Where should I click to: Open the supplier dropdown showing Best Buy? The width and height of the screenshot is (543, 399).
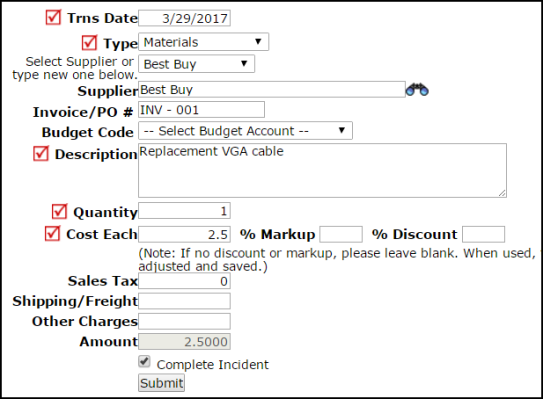tap(196, 64)
